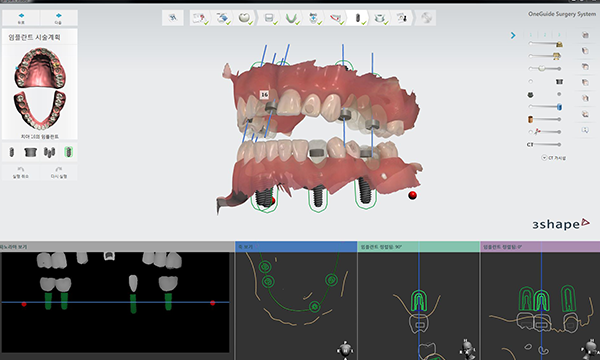Click the green highlighted implant icon
Screen dimensions: 600x360
pos(68,152)
